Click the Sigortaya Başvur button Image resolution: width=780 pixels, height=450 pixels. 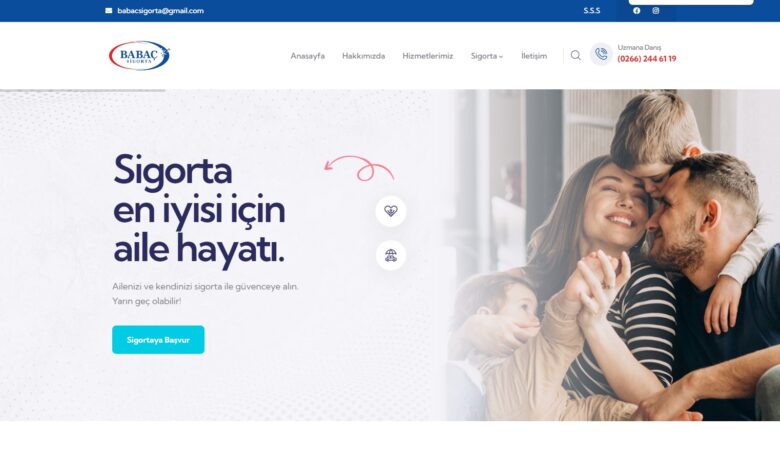[158, 340]
